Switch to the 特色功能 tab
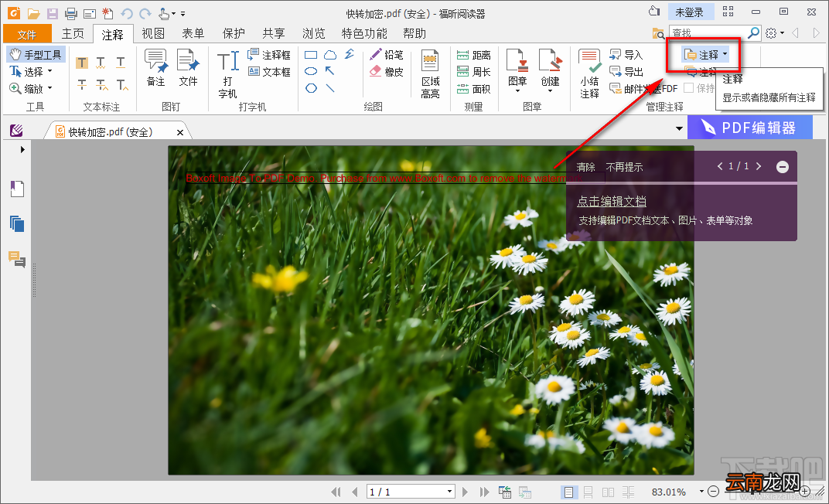Screen dimensions: 829x504 point(364,34)
